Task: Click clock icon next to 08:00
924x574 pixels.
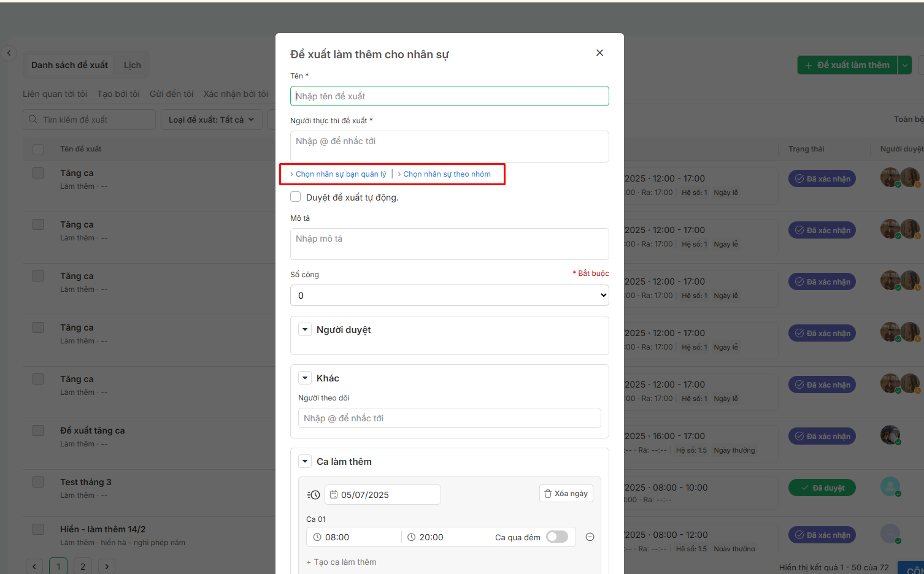Action: click(x=317, y=537)
